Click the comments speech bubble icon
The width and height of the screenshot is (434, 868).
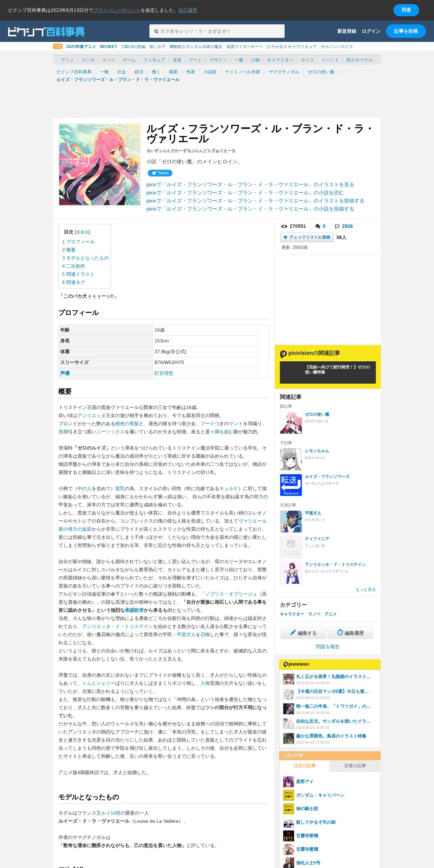(318, 226)
